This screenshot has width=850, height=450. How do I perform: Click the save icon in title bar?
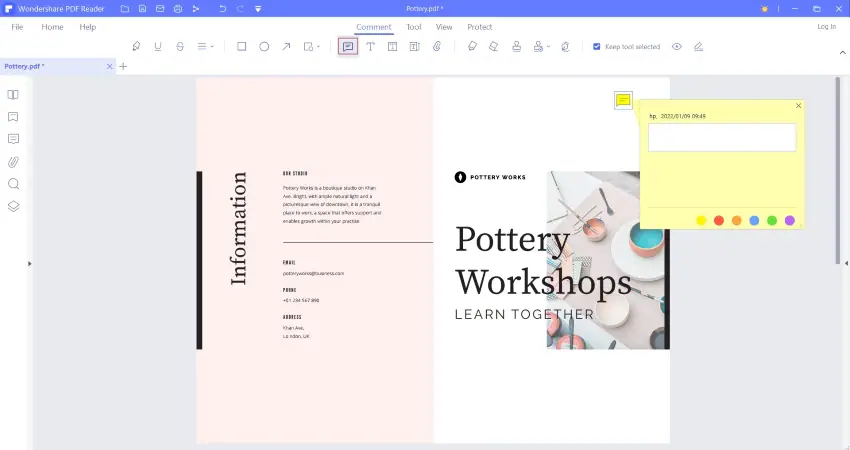143,9
